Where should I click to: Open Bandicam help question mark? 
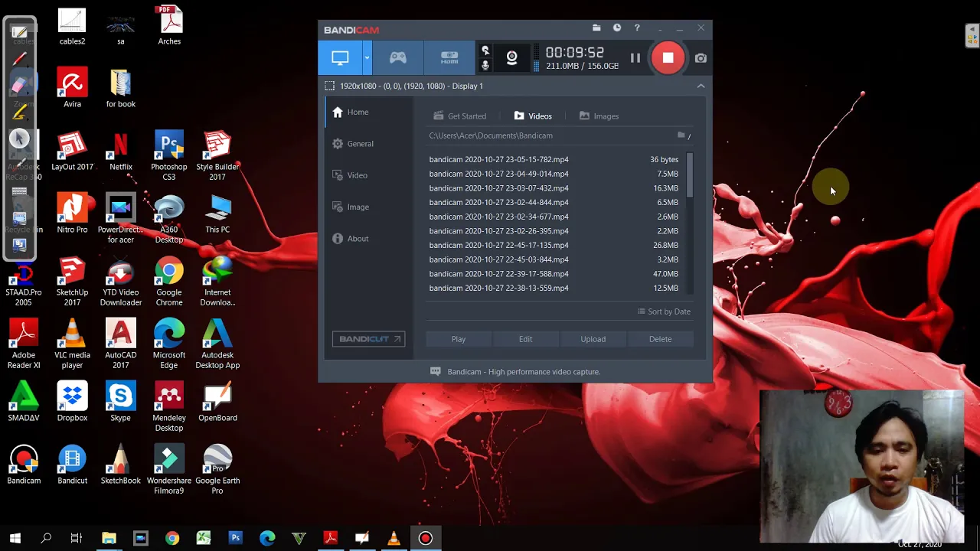637,28
